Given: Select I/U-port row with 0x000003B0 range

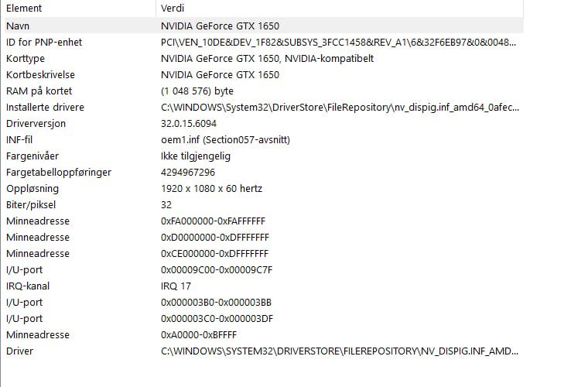Looking at the screenshot, I should pyautogui.click(x=24, y=302).
